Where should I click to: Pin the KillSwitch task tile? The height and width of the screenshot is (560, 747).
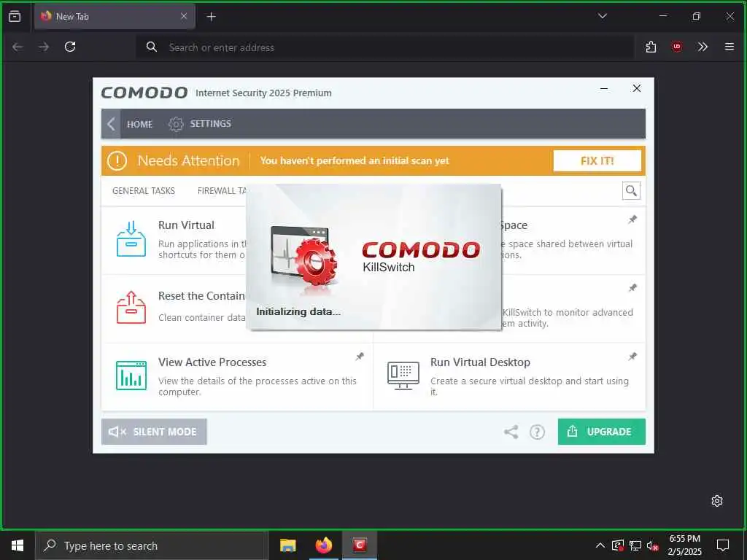[x=632, y=288]
